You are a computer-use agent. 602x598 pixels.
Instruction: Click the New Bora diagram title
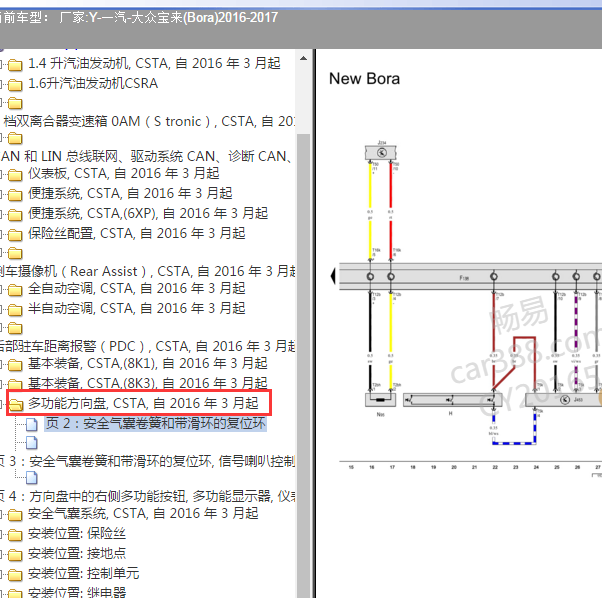[364, 79]
